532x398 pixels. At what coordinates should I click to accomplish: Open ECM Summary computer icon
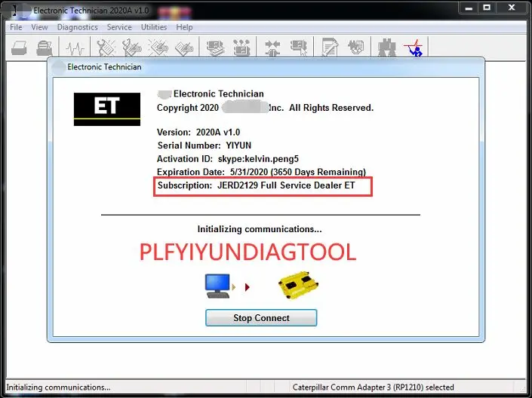(x=216, y=47)
